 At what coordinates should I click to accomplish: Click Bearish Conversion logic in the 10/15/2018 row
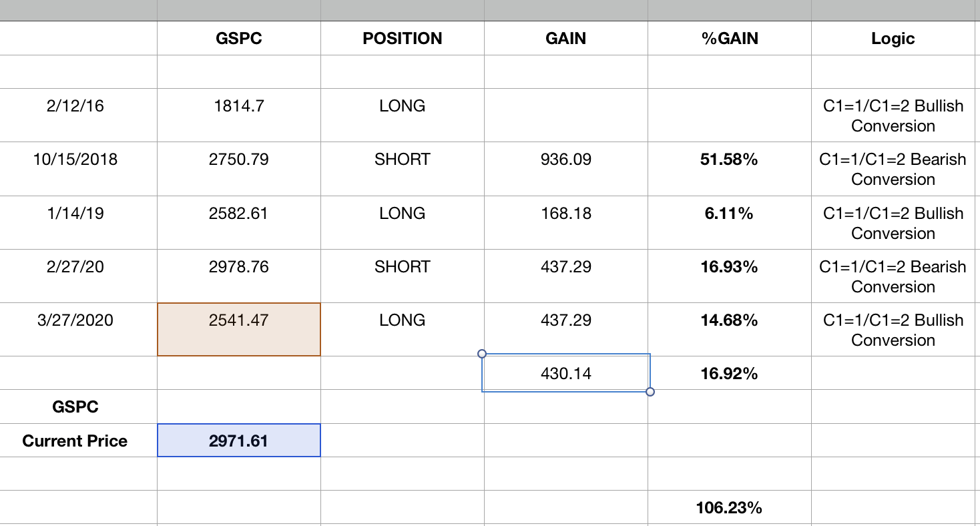893,169
